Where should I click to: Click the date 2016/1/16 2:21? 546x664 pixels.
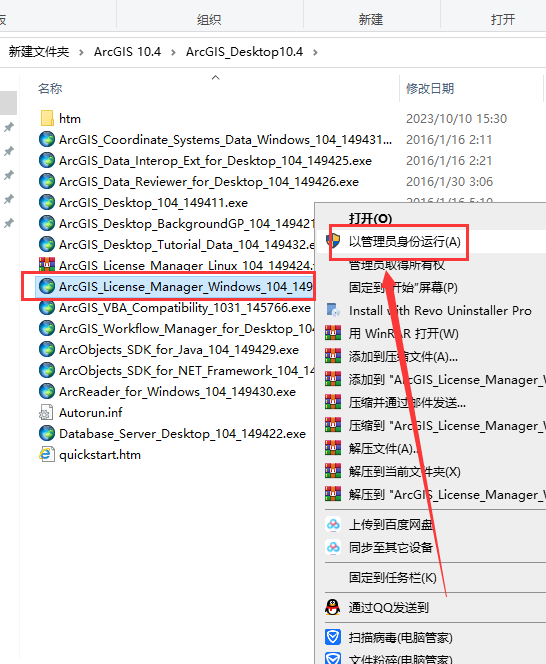pos(449,160)
